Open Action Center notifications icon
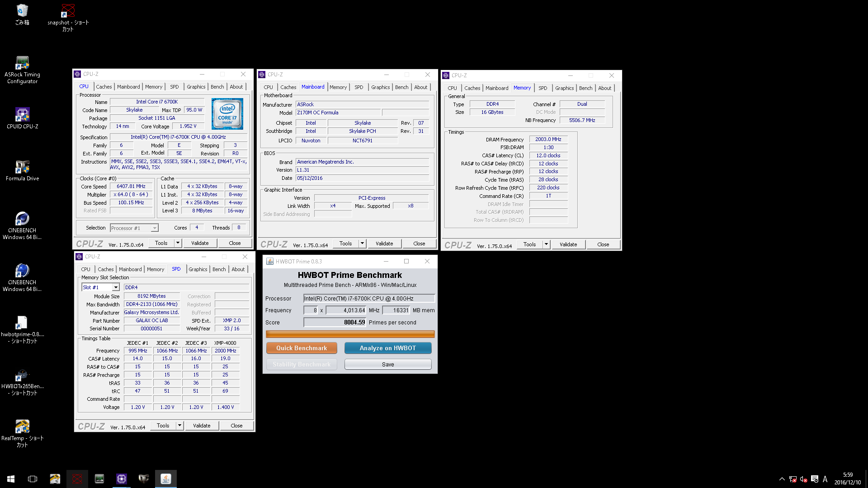The height and width of the screenshot is (488, 868). tap(814, 479)
